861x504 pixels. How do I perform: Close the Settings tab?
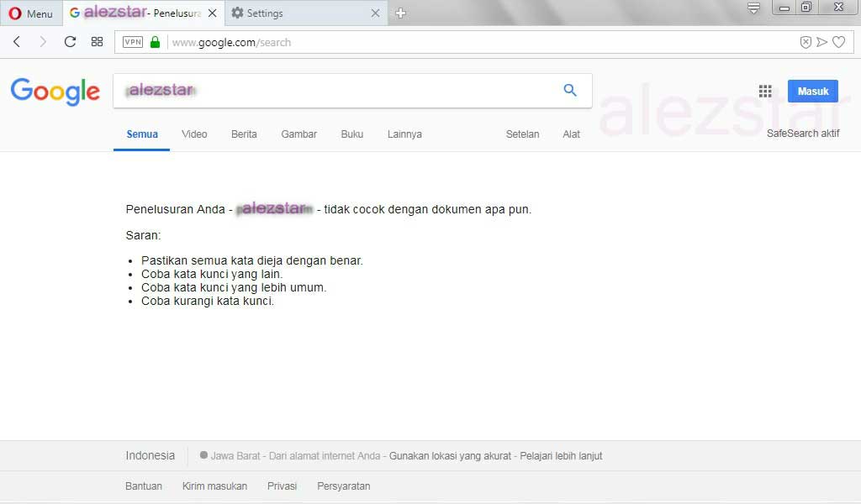[x=376, y=13]
